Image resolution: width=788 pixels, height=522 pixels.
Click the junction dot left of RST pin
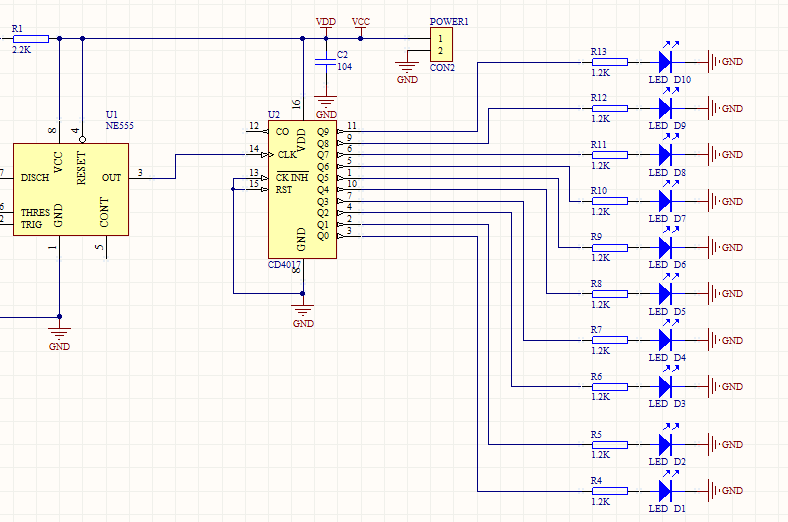pos(233,189)
